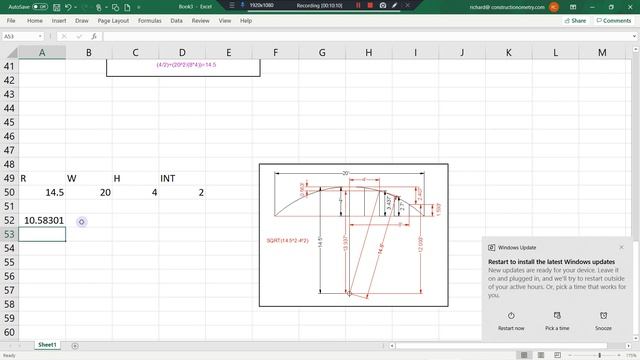Viewport: 640px width, 360px height.
Task: Pause the screen recording
Action: point(358,5)
